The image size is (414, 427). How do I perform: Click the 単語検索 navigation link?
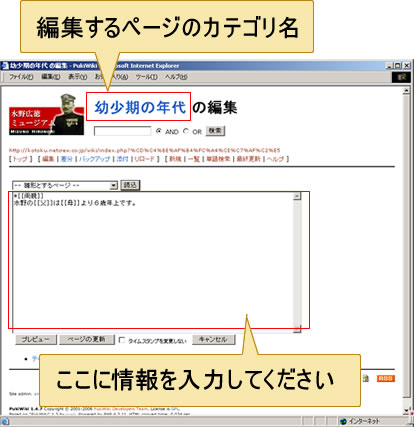pyautogui.click(x=218, y=159)
